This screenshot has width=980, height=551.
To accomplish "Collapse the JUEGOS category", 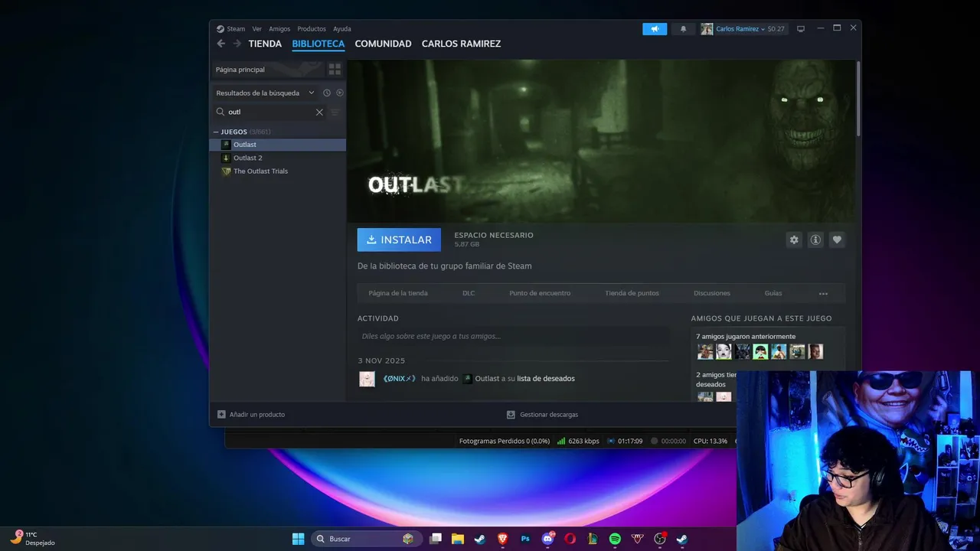I will (x=216, y=132).
